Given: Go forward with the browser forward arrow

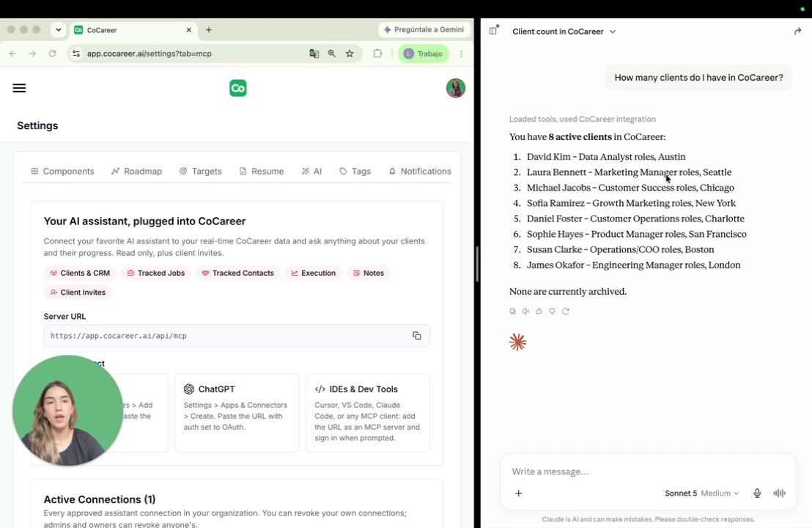Looking at the screenshot, I should coord(33,54).
